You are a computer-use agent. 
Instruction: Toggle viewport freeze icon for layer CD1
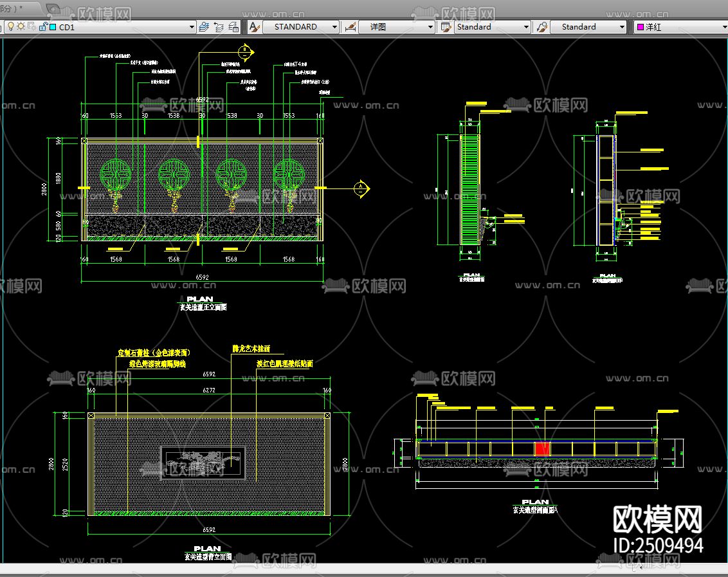(x=32, y=26)
